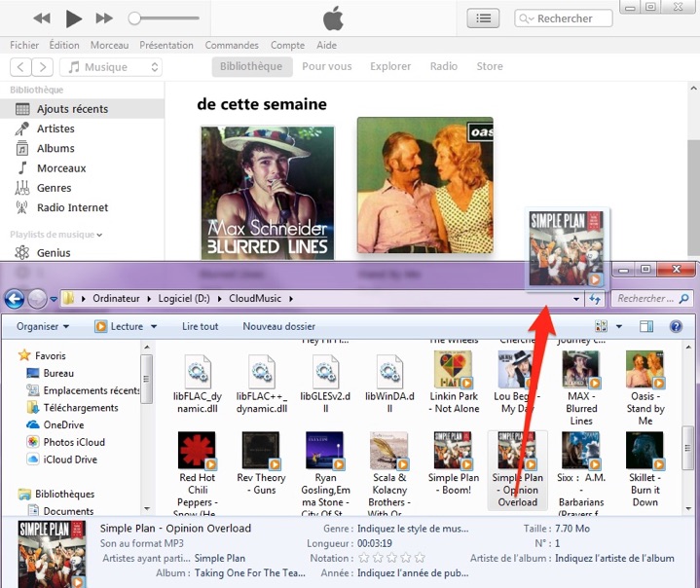Switch to the Bibliothèque tab

tap(252, 66)
